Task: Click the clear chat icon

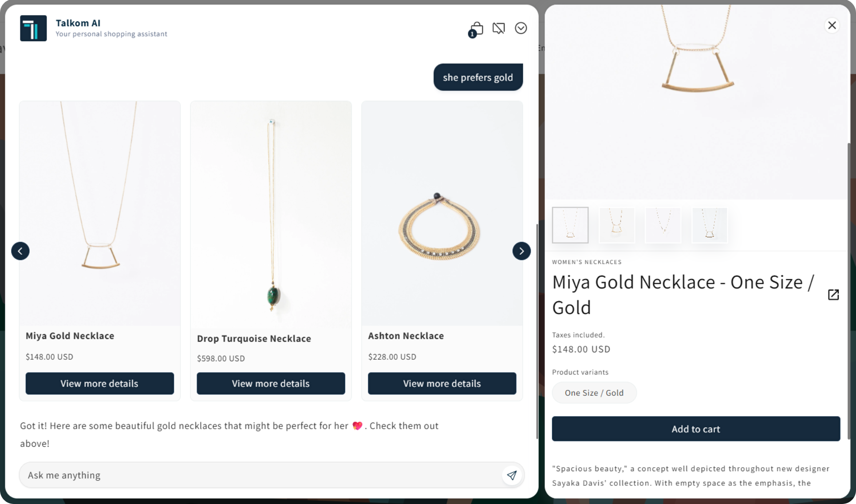Action: pyautogui.click(x=498, y=28)
